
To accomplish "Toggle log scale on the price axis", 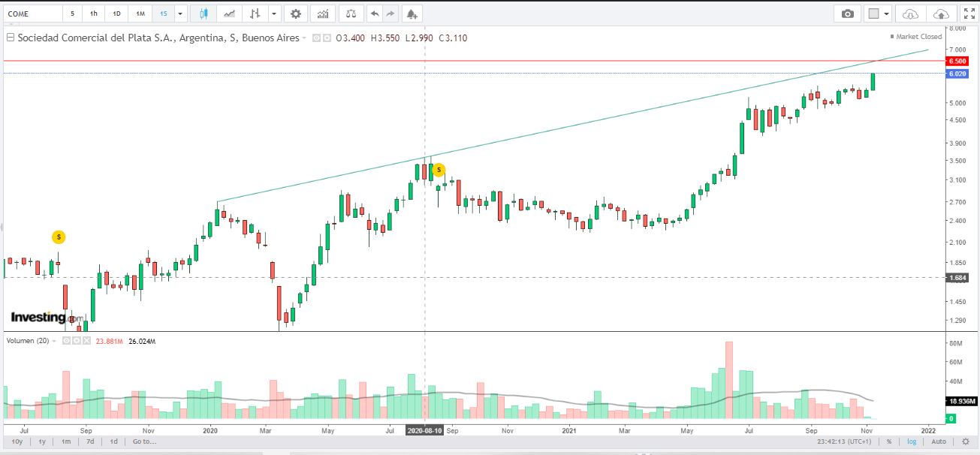I will coord(911,441).
